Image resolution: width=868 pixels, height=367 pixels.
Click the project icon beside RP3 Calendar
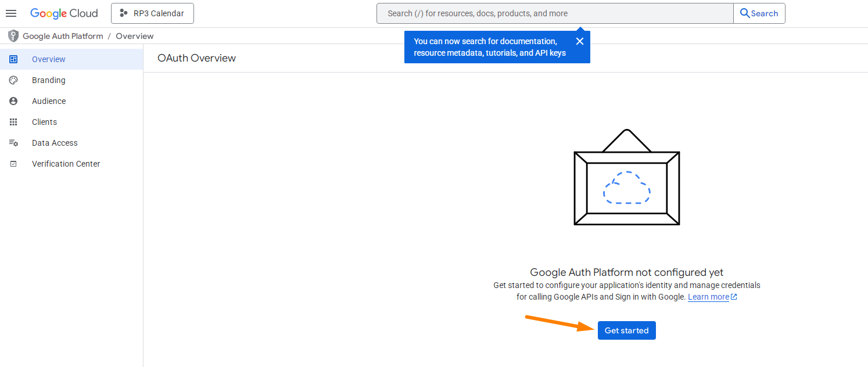coord(124,13)
